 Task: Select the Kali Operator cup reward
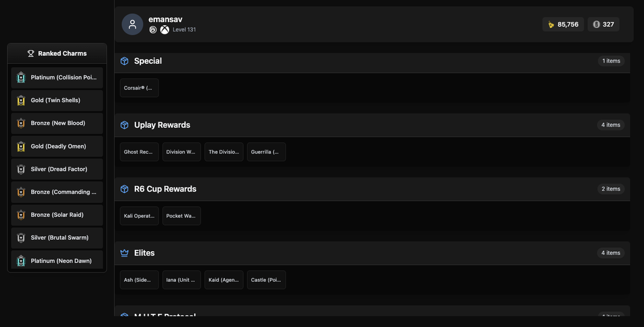tap(139, 216)
